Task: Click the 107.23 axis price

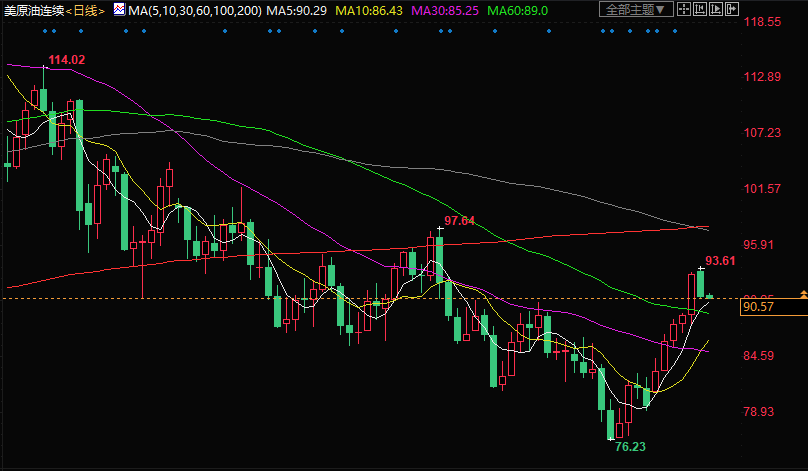Action: click(762, 133)
